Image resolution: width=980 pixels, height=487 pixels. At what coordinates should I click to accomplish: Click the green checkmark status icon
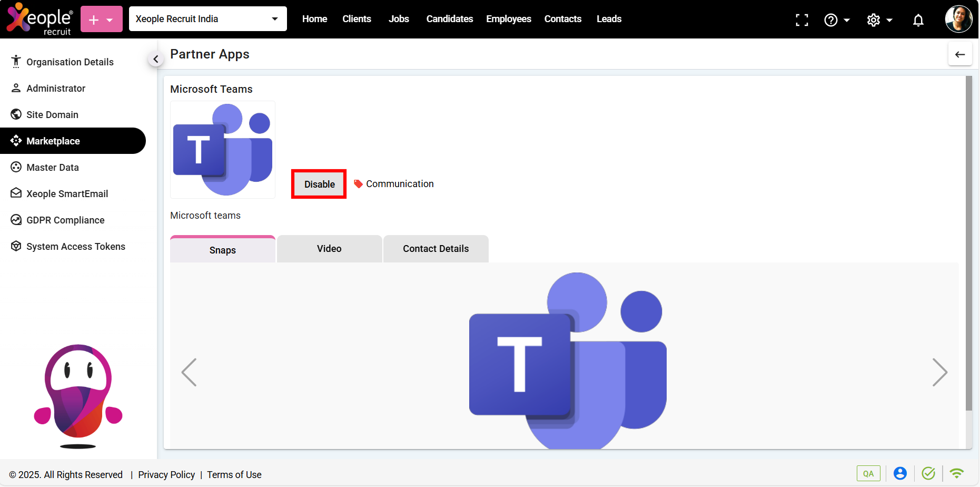[x=928, y=473]
